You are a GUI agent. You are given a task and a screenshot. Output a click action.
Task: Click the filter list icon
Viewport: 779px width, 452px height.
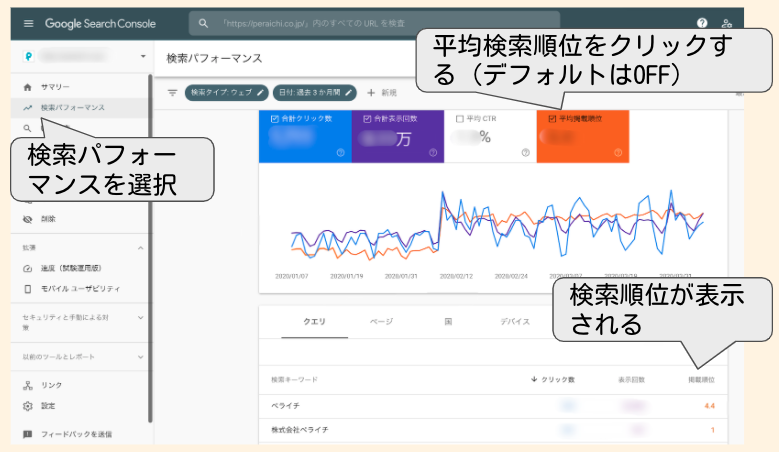pos(172,93)
